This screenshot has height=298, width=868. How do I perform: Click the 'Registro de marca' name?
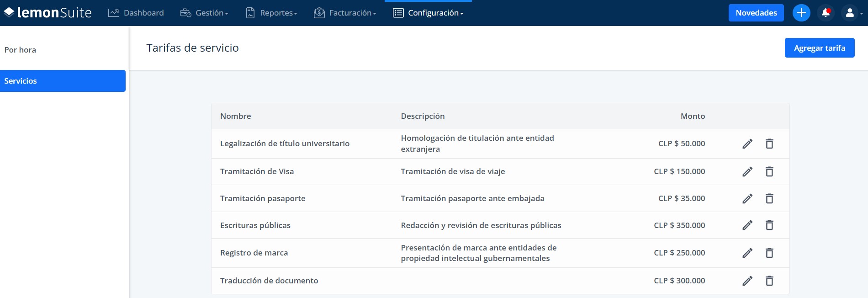[x=254, y=253]
